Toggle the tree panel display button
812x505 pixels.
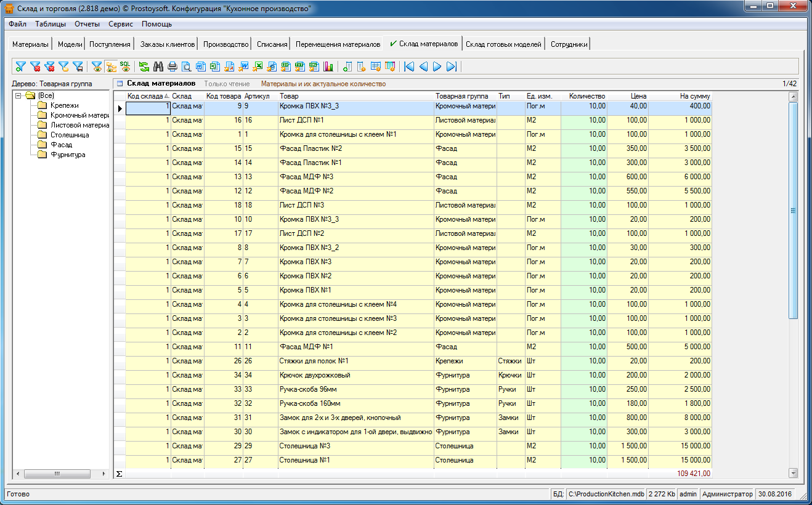coord(111,67)
